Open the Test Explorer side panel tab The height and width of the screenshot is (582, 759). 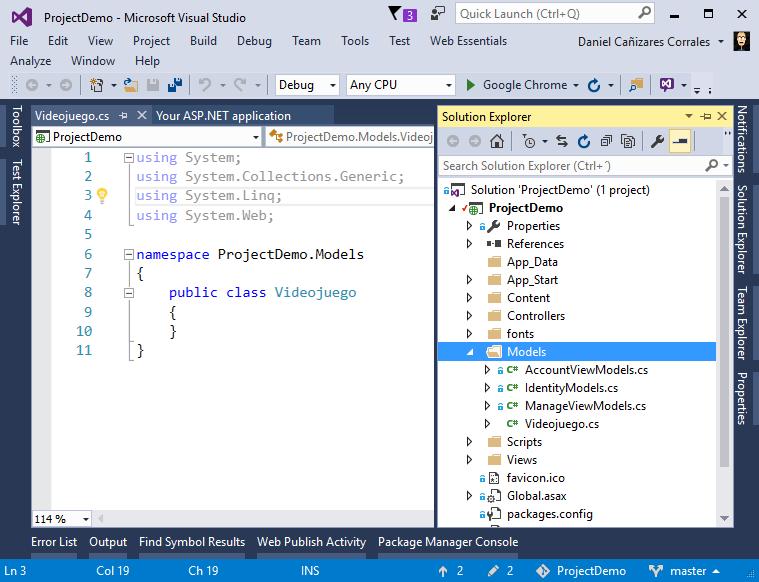[x=16, y=192]
